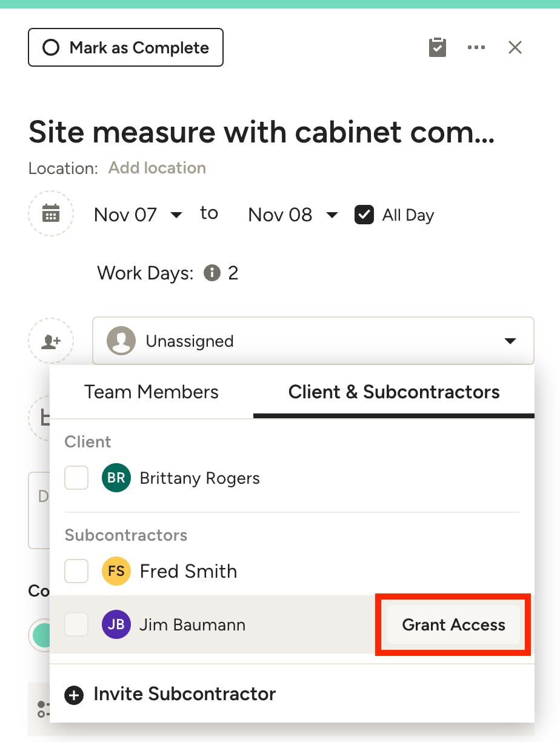Click the calendar date icon
The height and width of the screenshot is (742, 560).
[51, 214]
